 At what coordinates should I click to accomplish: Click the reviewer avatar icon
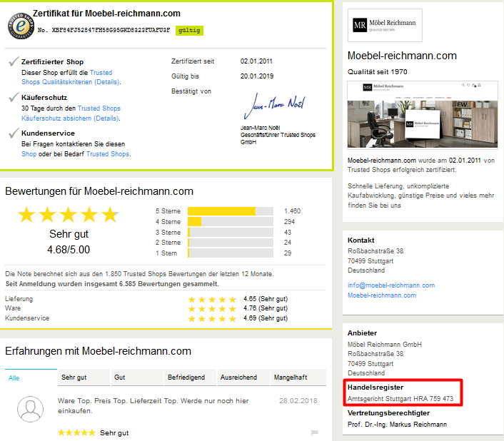(30, 409)
